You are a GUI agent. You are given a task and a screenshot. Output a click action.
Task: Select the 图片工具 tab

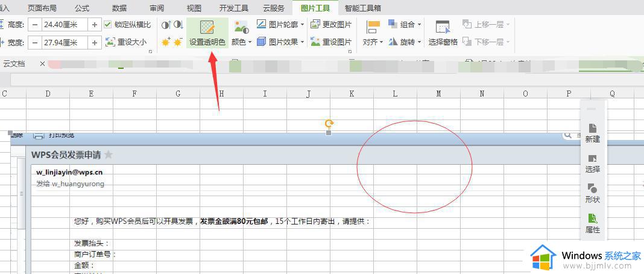tap(315, 8)
